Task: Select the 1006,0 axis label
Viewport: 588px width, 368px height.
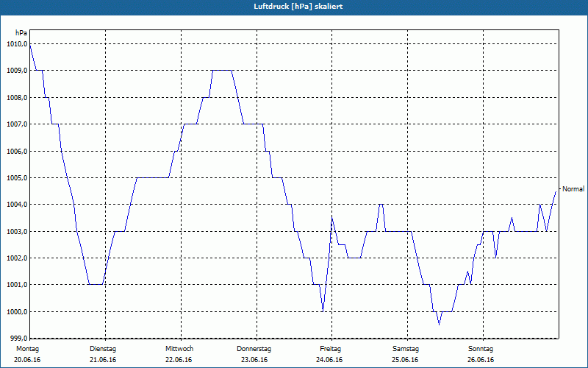Action: click(17, 151)
